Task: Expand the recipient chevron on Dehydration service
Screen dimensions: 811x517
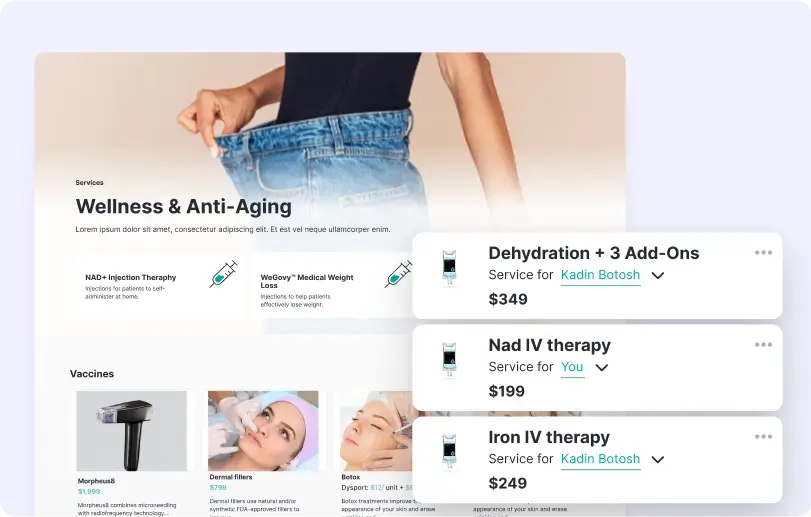Action: (x=657, y=276)
